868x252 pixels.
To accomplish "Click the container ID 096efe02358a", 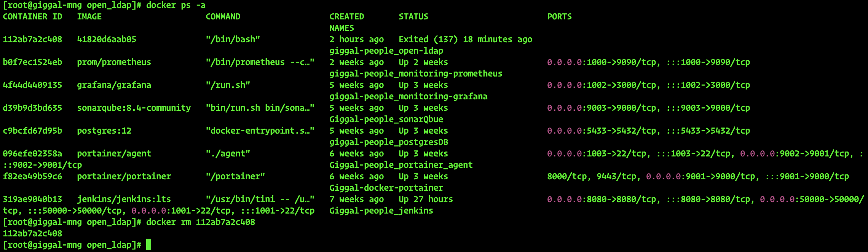I will click(x=32, y=154).
